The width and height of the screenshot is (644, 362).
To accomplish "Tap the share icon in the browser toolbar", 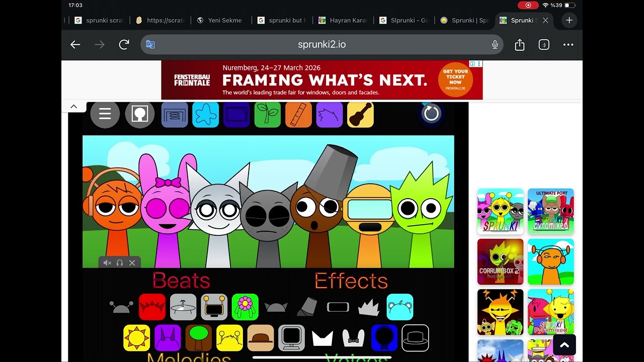I will click(x=520, y=45).
